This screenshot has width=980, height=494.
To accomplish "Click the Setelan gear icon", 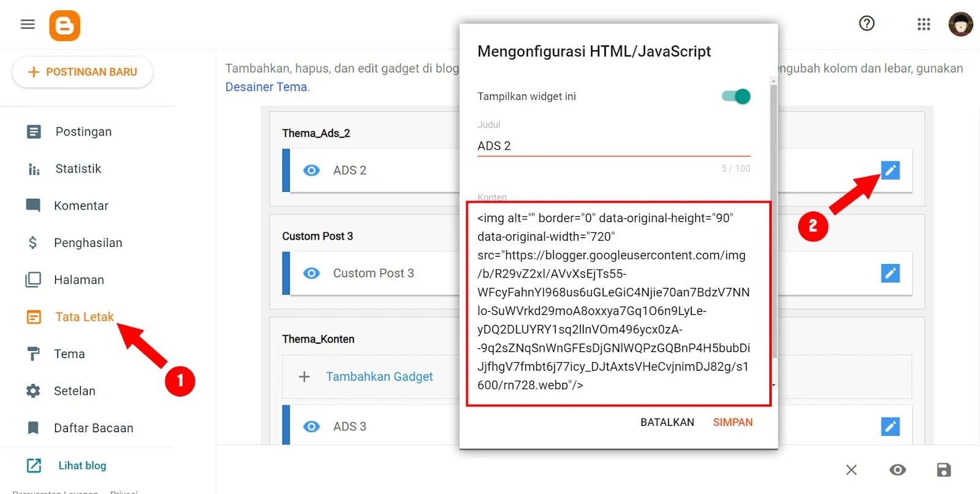I will click(33, 391).
